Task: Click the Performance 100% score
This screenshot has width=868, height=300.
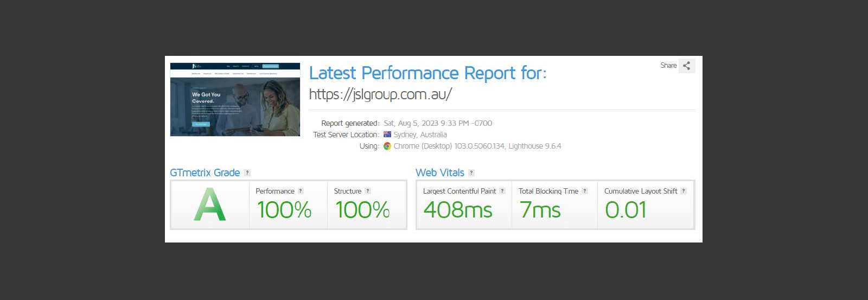Action: click(284, 210)
